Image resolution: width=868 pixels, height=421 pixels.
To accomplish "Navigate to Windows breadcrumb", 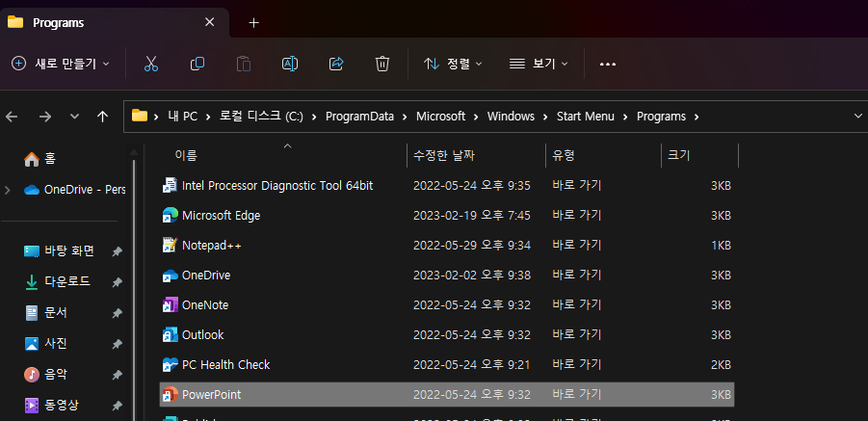I will tap(511, 117).
